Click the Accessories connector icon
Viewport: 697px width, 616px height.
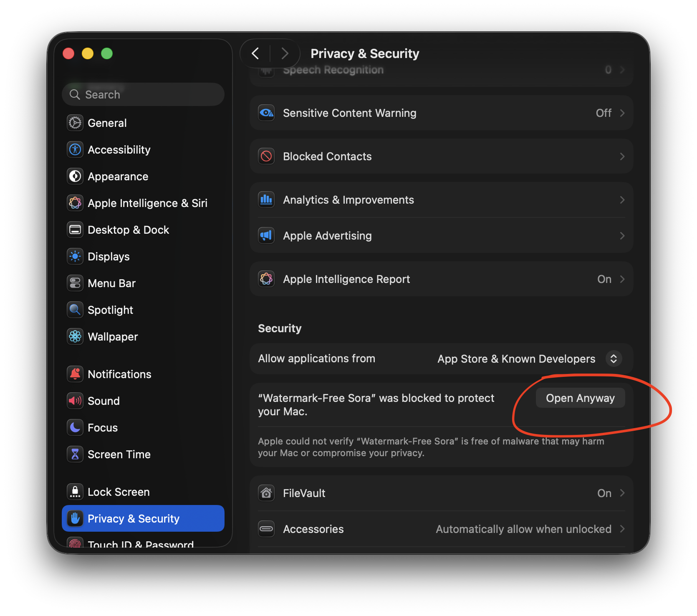point(266,529)
